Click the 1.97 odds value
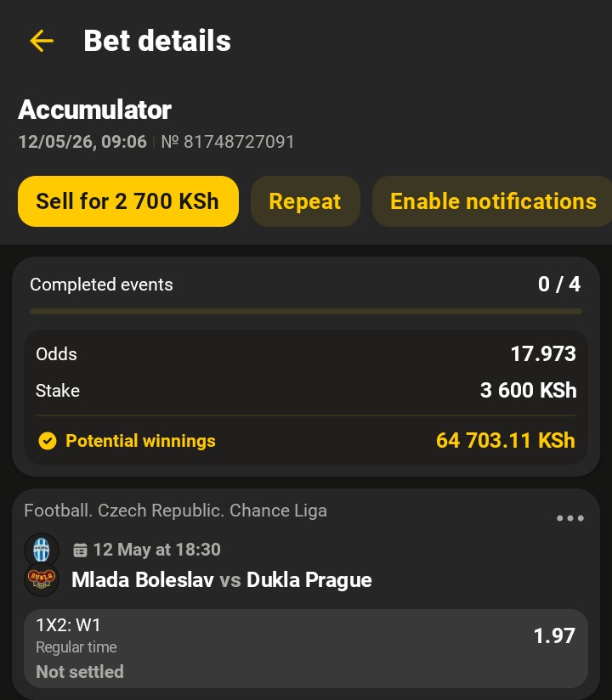Screen dimensions: 612x700 (x=554, y=635)
